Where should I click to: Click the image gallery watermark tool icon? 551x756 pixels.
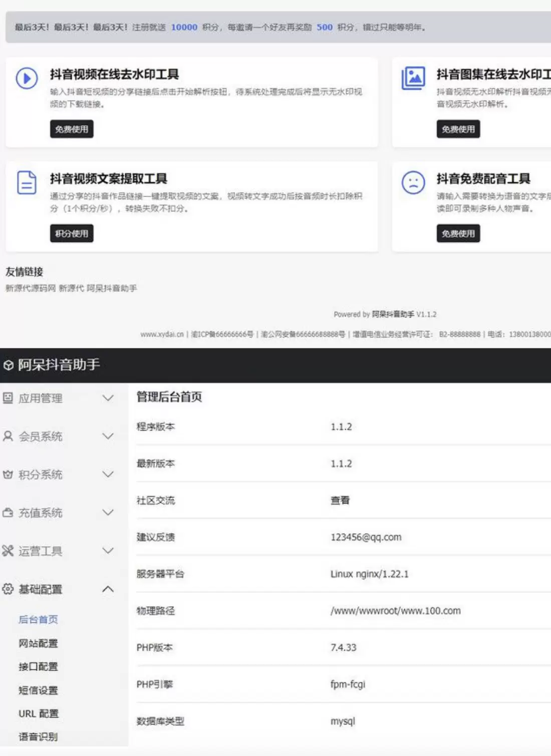(413, 79)
